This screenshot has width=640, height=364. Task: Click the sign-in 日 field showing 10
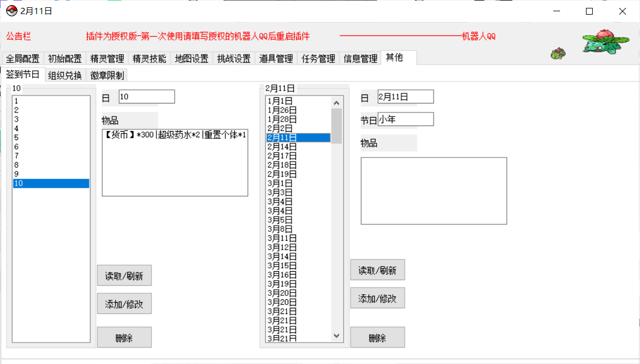point(146,97)
